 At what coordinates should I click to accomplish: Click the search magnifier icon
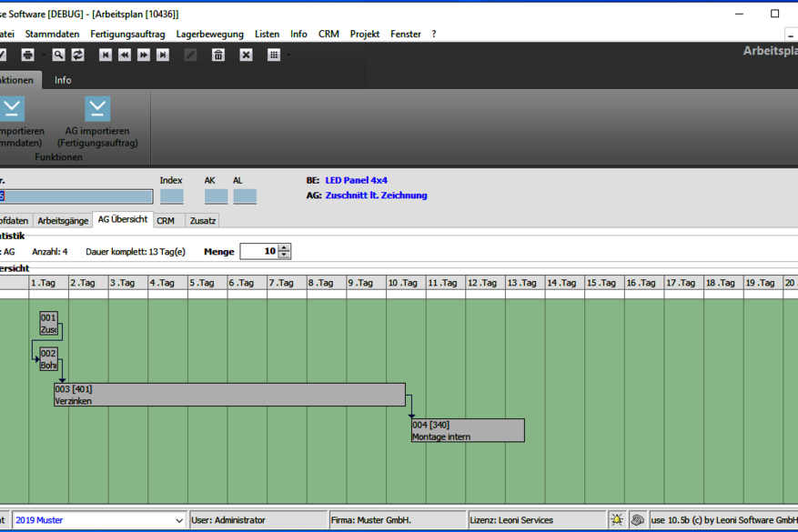58,55
